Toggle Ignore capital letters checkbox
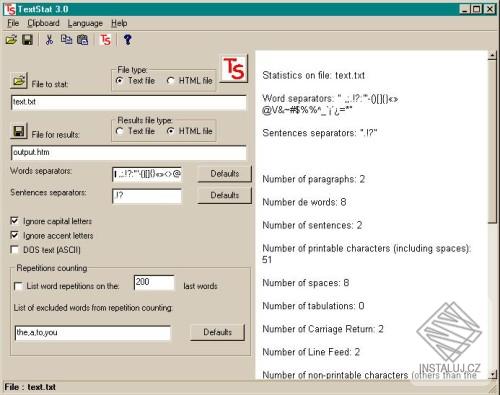The image size is (500, 395). point(14,221)
